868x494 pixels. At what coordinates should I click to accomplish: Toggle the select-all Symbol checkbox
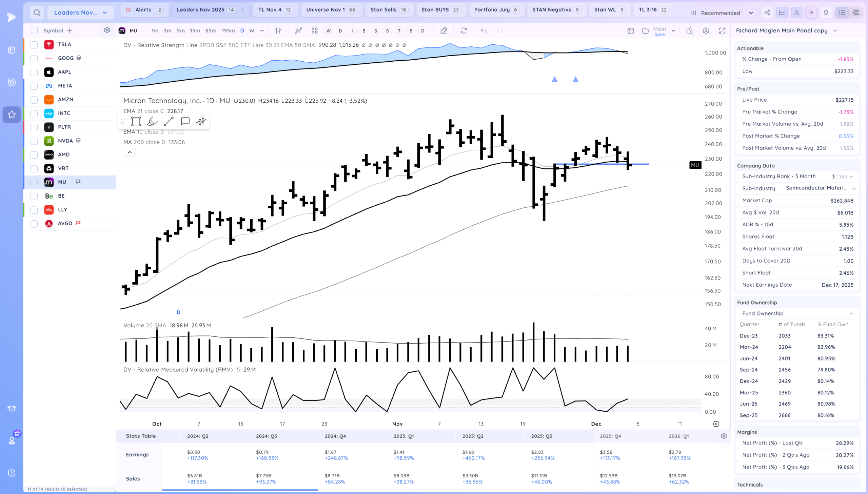(x=34, y=31)
